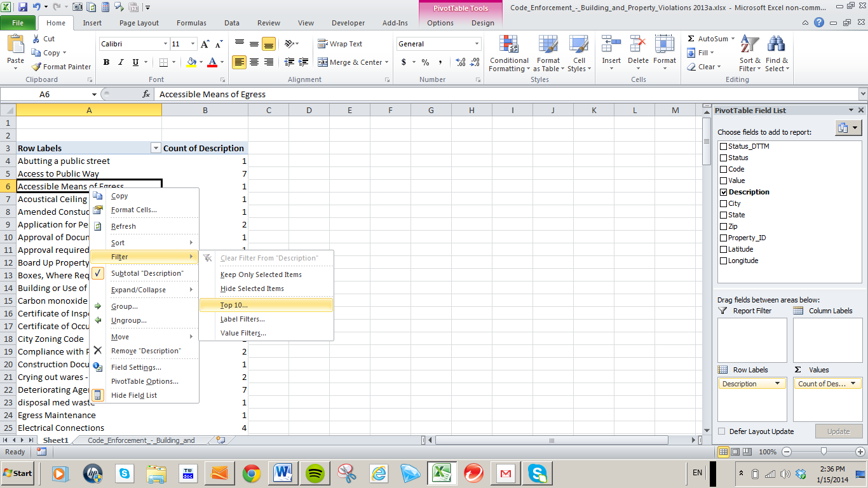This screenshot has width=868, height=488.
Task: Click the zoom slider handle
Action: tap(824, 452)
